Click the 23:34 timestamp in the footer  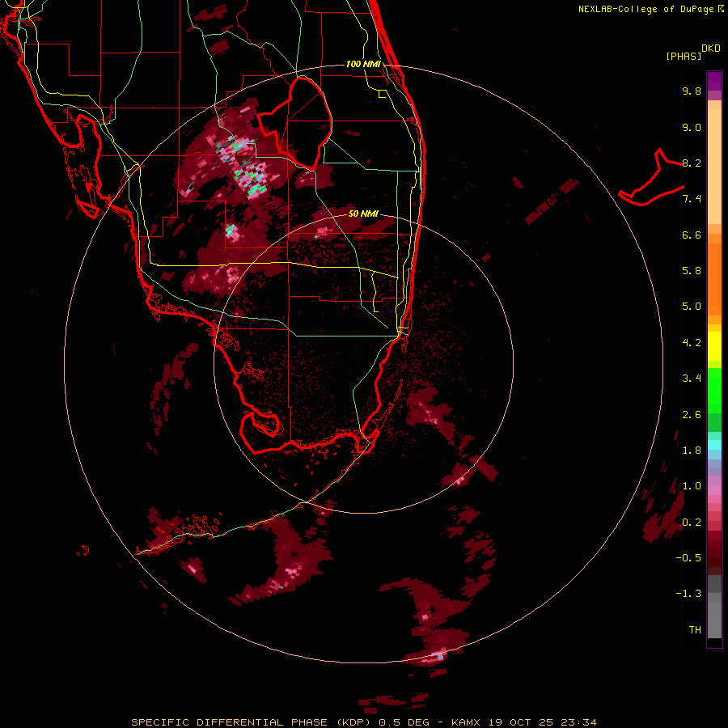click(578, 722)
